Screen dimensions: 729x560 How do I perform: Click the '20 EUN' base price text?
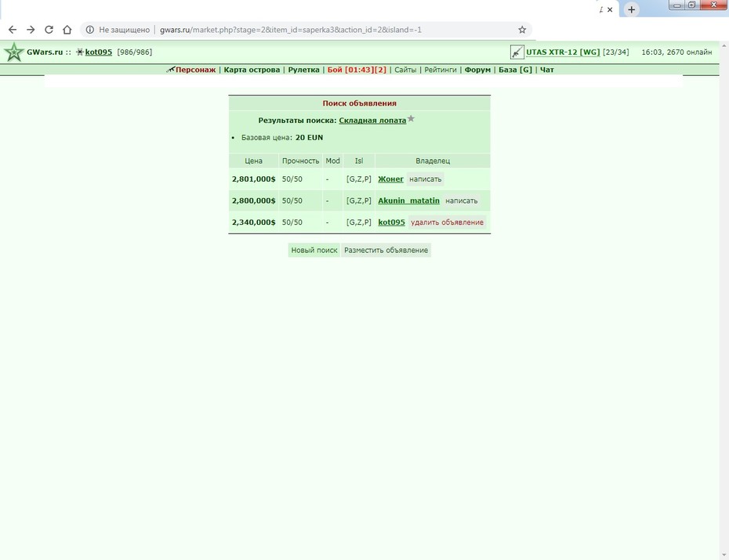[x=309, y=137]
